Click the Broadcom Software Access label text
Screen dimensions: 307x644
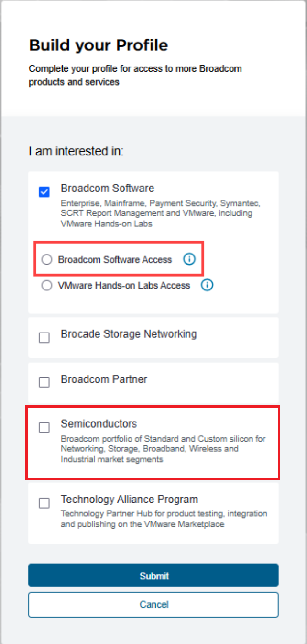(115, 260)
